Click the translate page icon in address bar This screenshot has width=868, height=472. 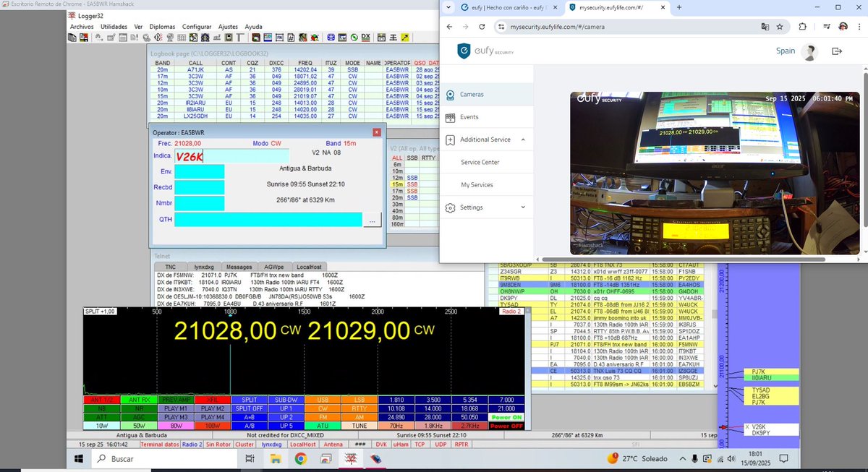point(765,26)
